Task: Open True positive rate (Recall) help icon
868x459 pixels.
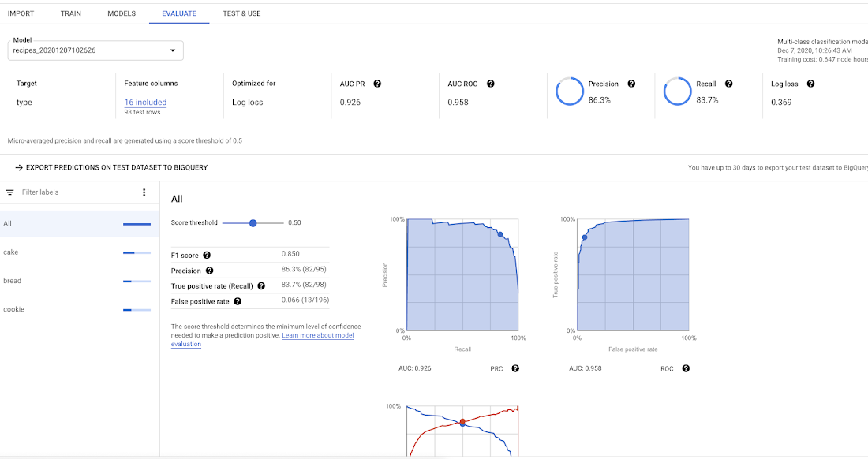Action: point(261,286)
